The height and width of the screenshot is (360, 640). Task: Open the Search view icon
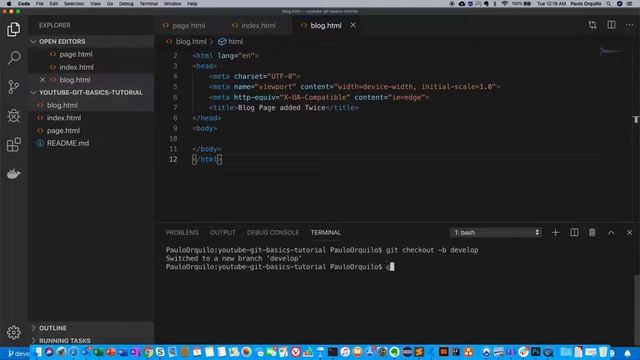click(13, 58)
